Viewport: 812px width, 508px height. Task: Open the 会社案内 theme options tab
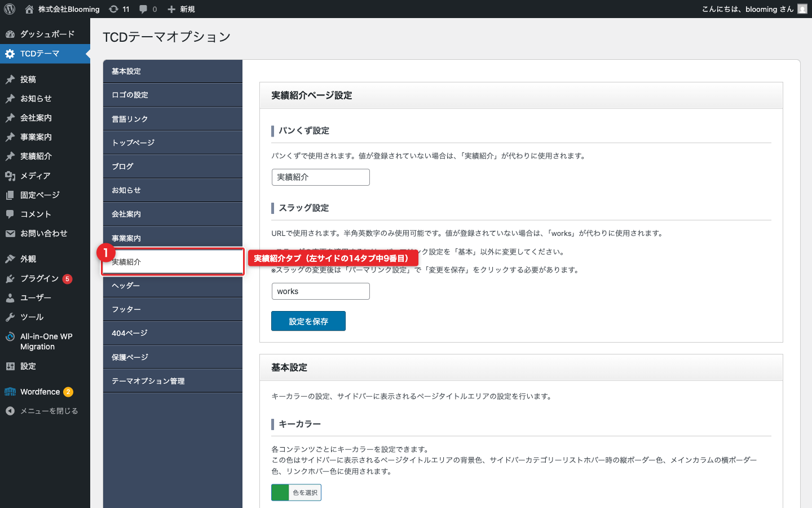pyautogui.click(x=173, y=214)
